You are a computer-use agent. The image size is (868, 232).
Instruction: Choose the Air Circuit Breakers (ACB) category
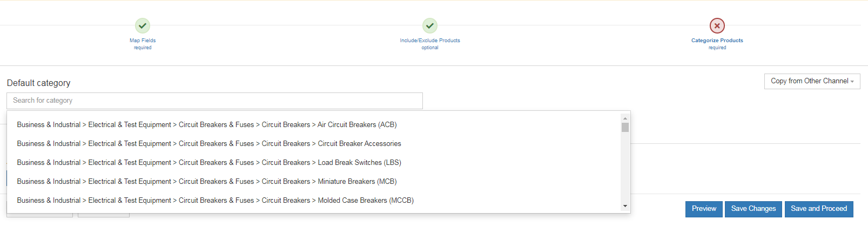coord(207,125)
